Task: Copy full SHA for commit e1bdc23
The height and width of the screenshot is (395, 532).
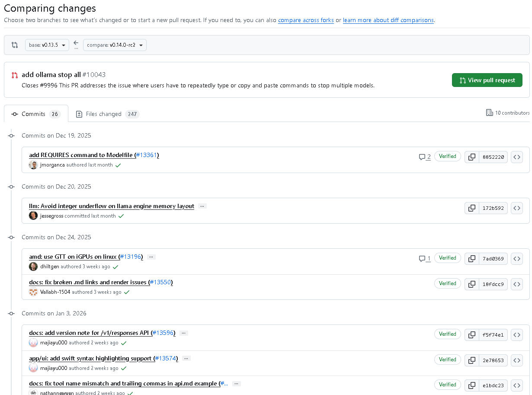Action: 472,385
